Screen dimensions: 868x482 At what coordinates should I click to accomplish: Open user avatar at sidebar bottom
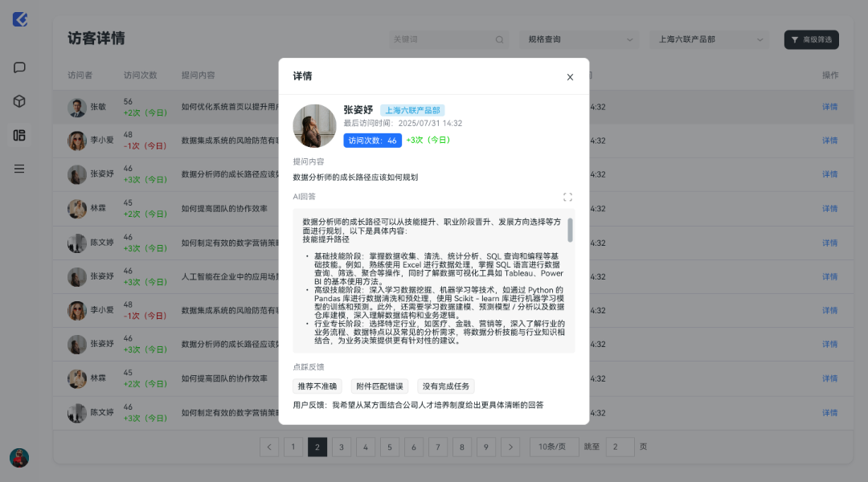19,458
